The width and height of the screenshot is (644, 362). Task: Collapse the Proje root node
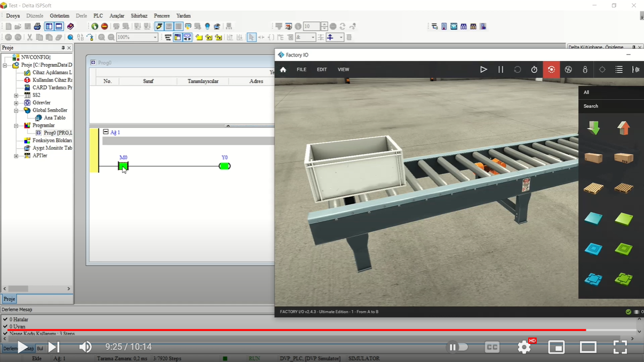point(5,65)
